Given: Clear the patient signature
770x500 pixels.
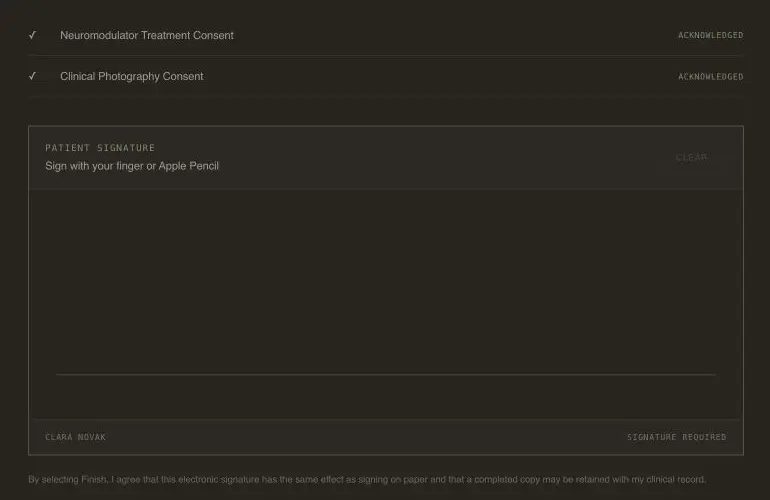Looking at the screenshot, I should 691,157.
